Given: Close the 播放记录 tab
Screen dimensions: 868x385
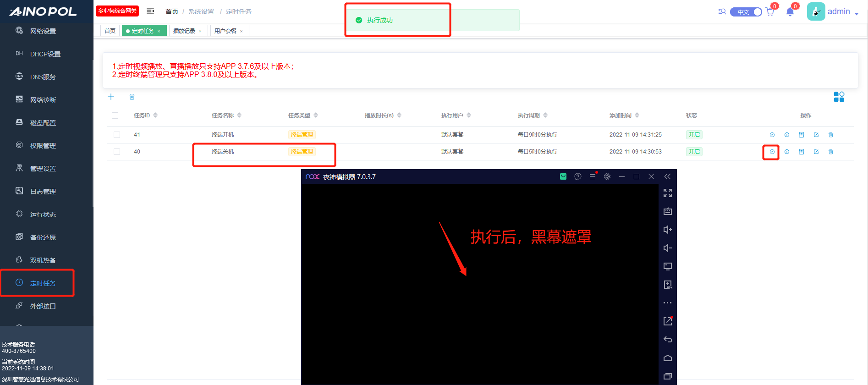Looking at the screenshot, I should click(x=200, y=31).
